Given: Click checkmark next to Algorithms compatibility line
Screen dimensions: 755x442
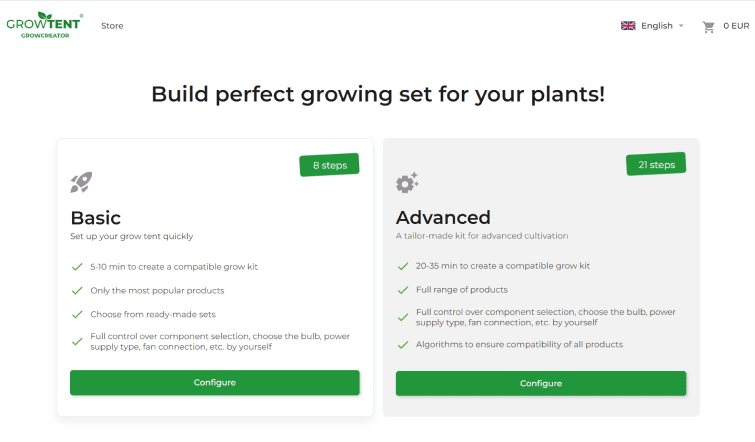Looking at the screenshot, I should tap(403, 344).
